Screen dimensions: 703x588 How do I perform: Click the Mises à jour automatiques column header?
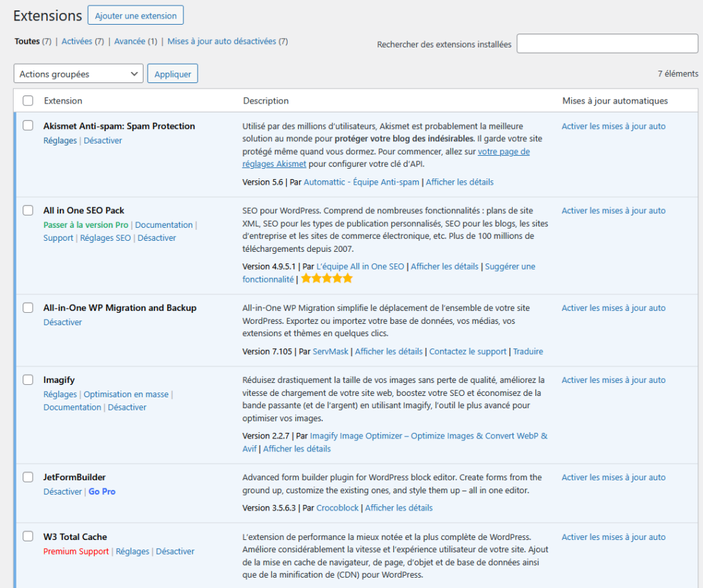[x=614, y=101]
